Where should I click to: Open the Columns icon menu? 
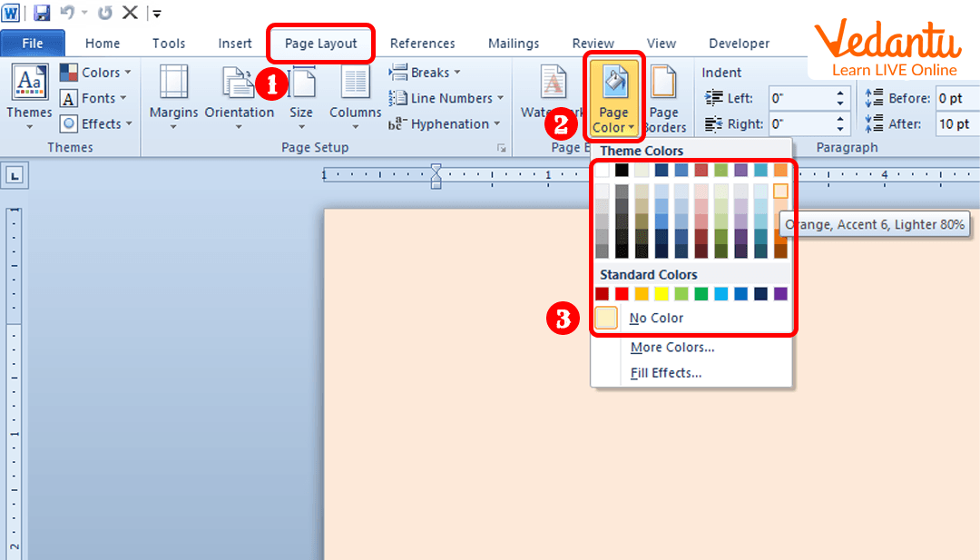point(355,84)
